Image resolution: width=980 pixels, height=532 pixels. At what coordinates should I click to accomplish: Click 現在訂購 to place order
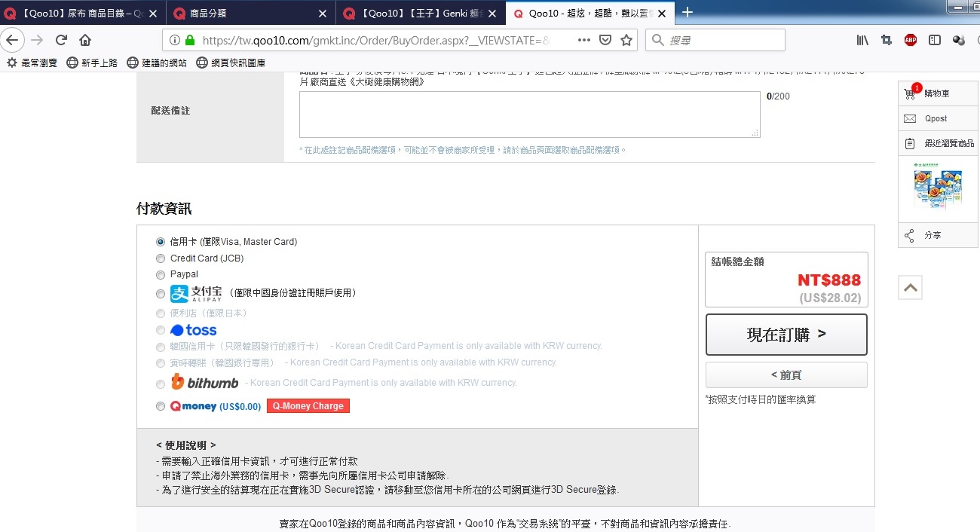[x=786, y=335]
